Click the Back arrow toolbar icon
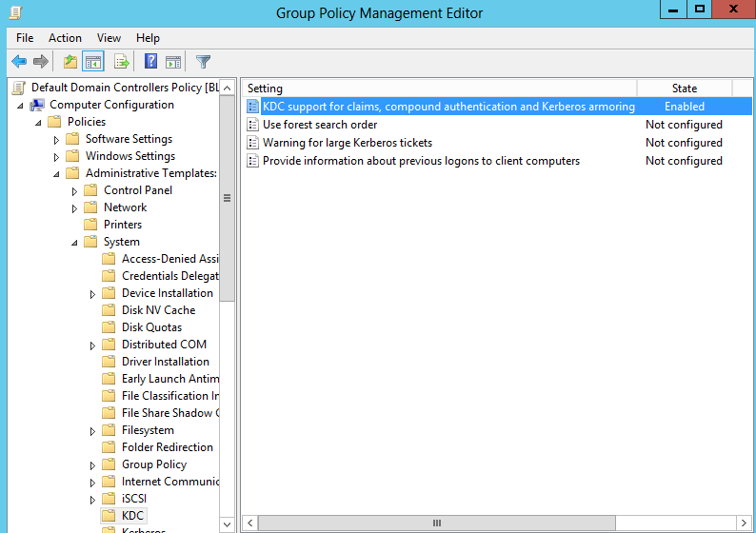The height and width of the screenshot is (533, 756). (19, 62)
